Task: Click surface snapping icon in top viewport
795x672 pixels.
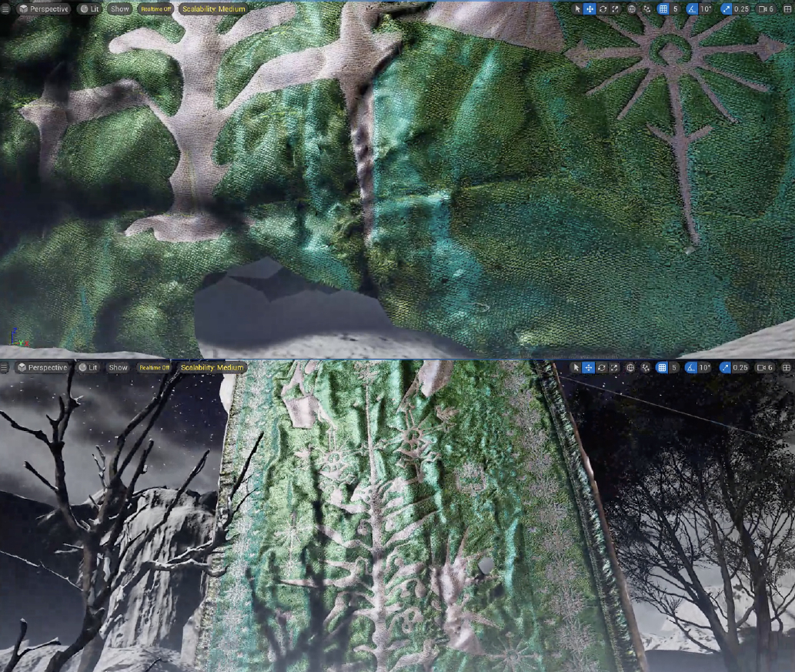Action: click(x=646, y=9)
